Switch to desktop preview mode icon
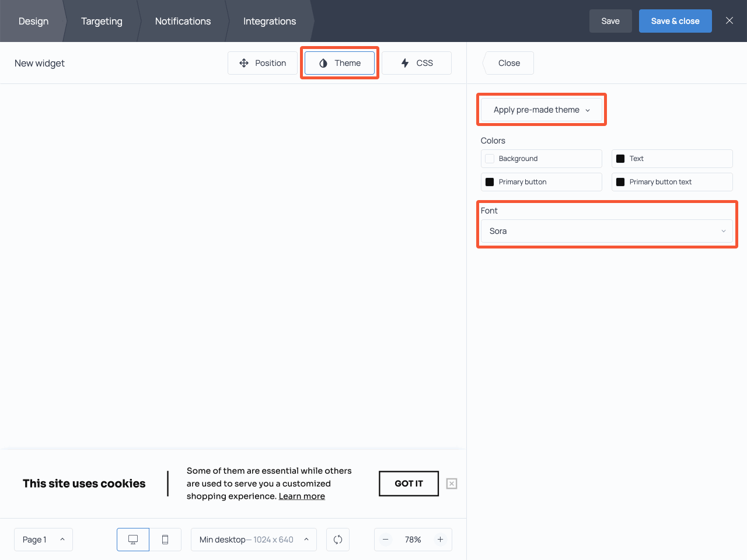747x560 pixels. (132, 540)
